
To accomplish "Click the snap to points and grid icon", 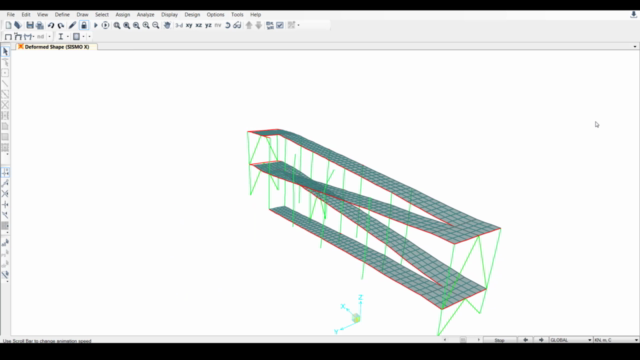I will point(5,172).
